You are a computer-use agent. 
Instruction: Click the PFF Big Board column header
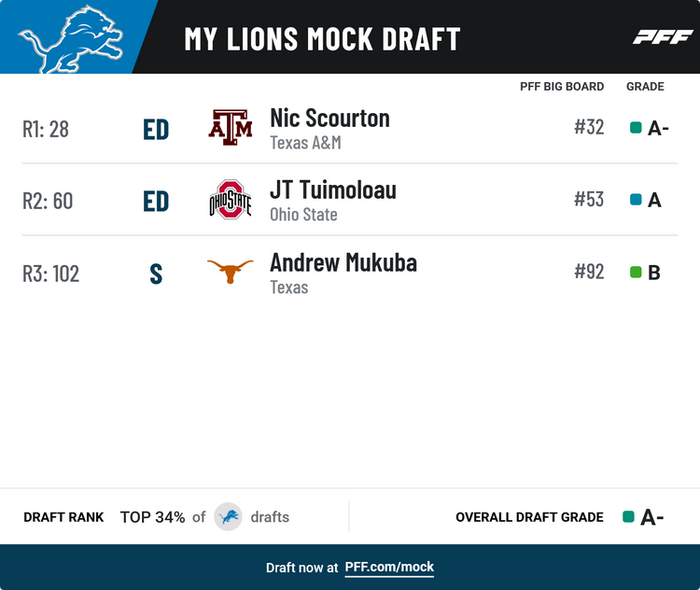(561, 87)
